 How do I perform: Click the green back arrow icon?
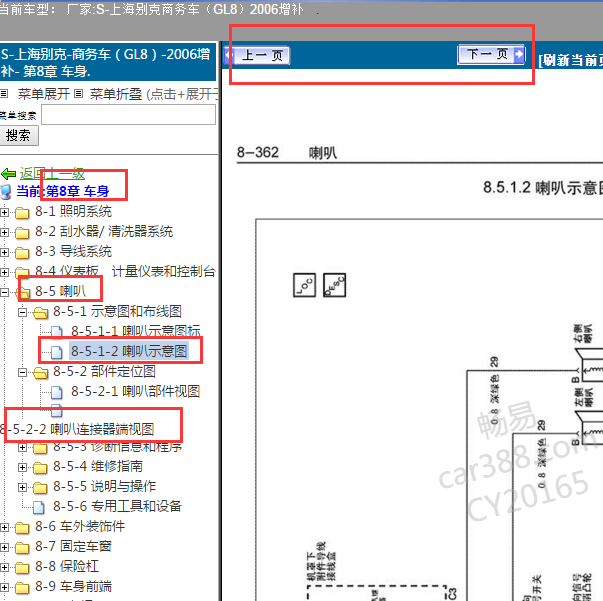click(x=8, y=174)
